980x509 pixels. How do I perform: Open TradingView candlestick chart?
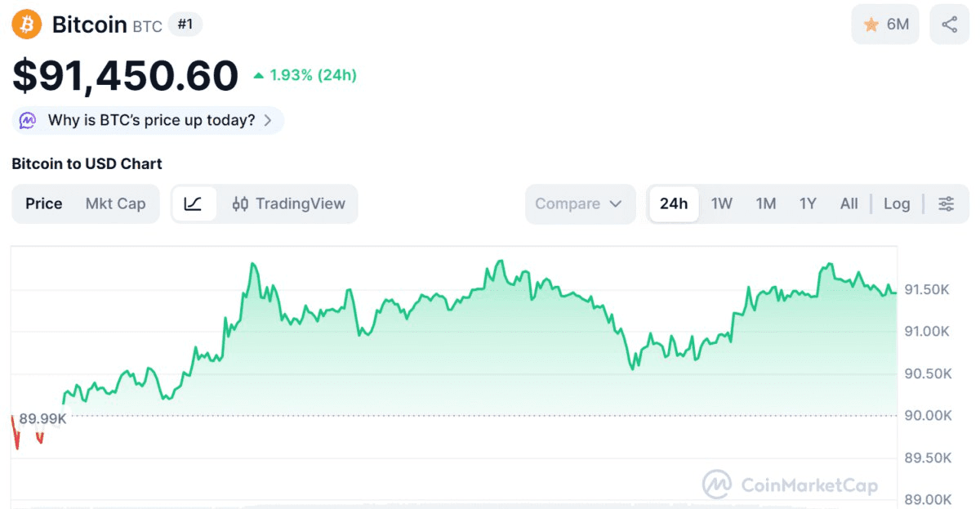pyautogui.click(x=289, y=203)
